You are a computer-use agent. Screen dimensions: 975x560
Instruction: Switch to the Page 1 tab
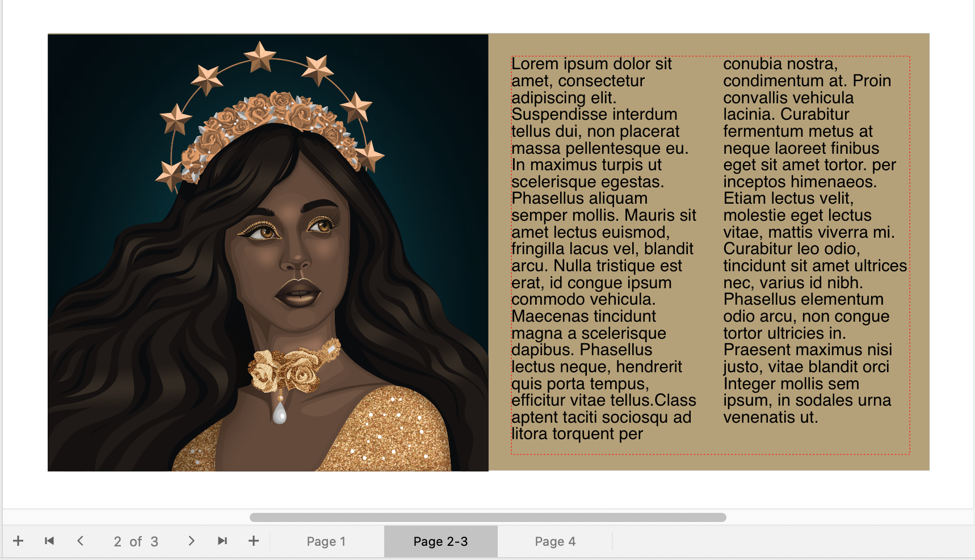326,542
